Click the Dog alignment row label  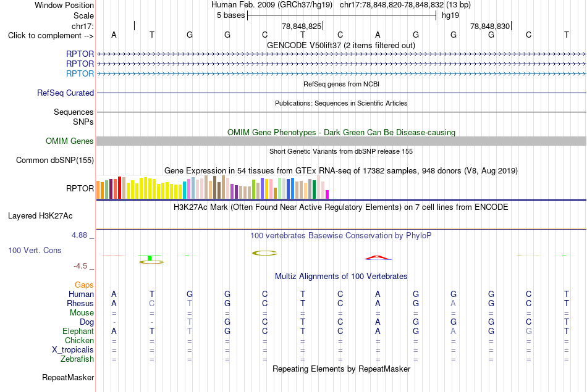pos(87,322)
